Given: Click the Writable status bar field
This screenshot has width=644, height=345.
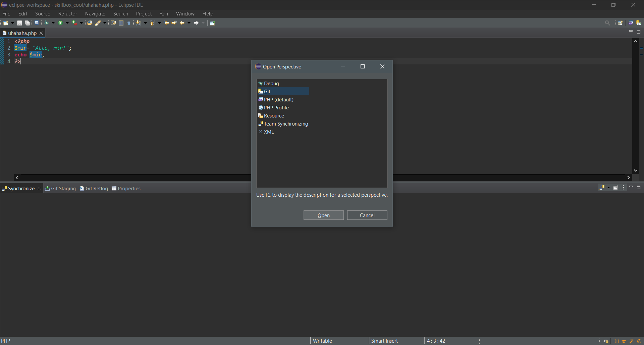Looking at the screenshot, I should point(340,341).
